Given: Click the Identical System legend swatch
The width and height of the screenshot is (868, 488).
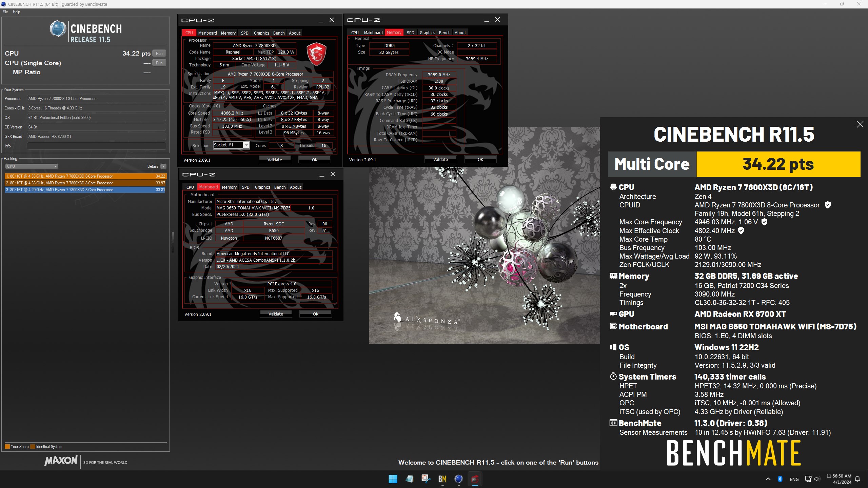Looking at the screenshot, I should (x=33, y=446).
